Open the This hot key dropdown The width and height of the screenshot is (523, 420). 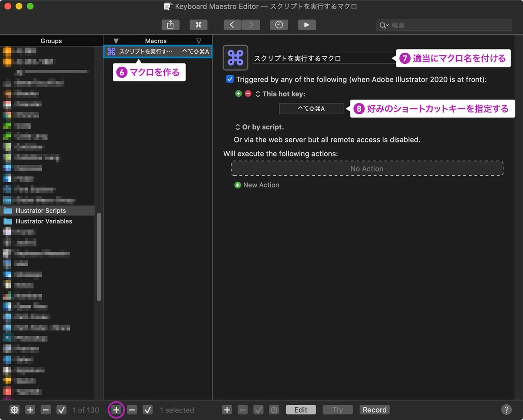point(280,94)
